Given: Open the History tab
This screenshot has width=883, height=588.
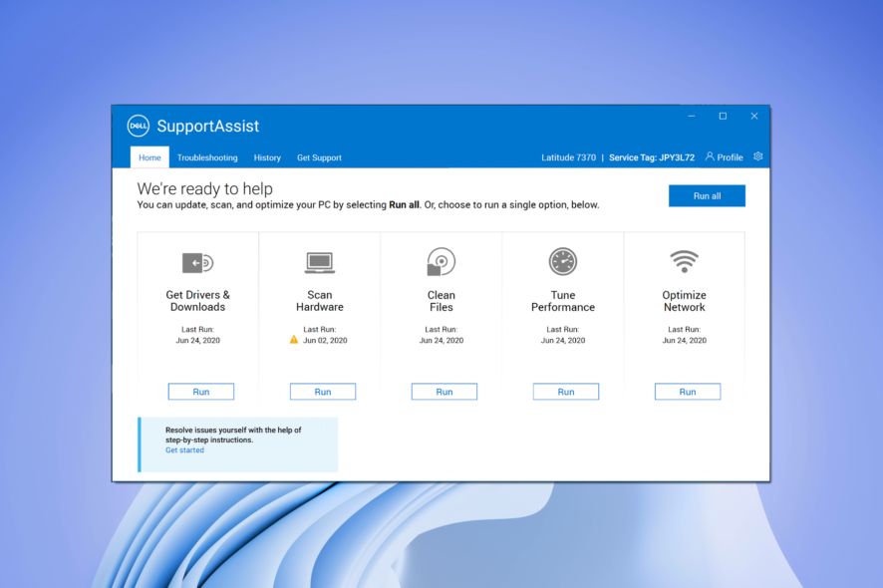Looking at the screenshot, I should coord(267,157).
